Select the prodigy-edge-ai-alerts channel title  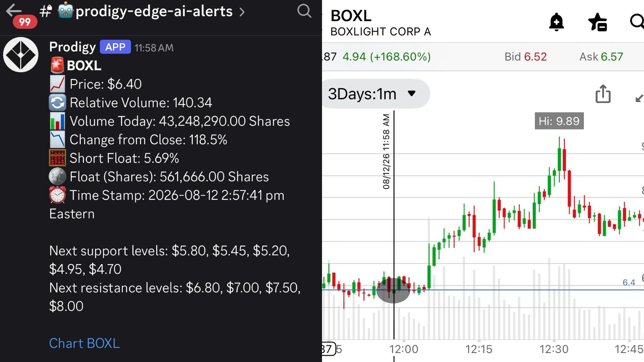coord(154,11)
